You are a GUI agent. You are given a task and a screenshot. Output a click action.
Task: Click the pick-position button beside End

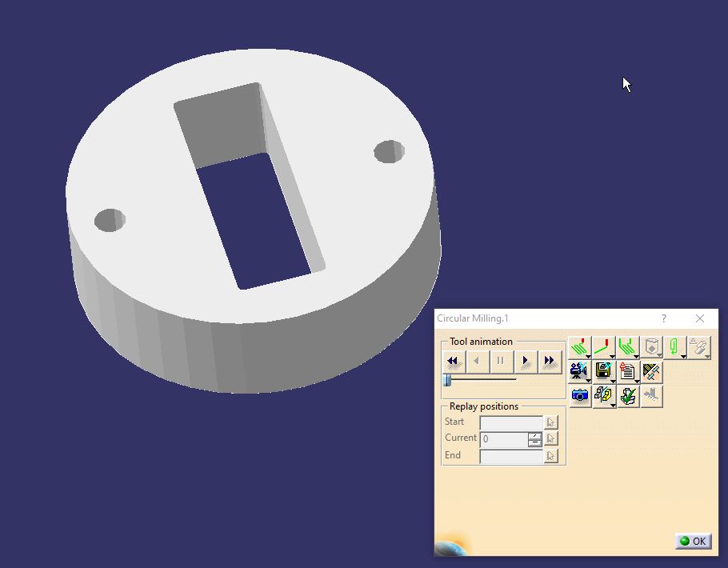pyautogui.click(x=550, y=456)
